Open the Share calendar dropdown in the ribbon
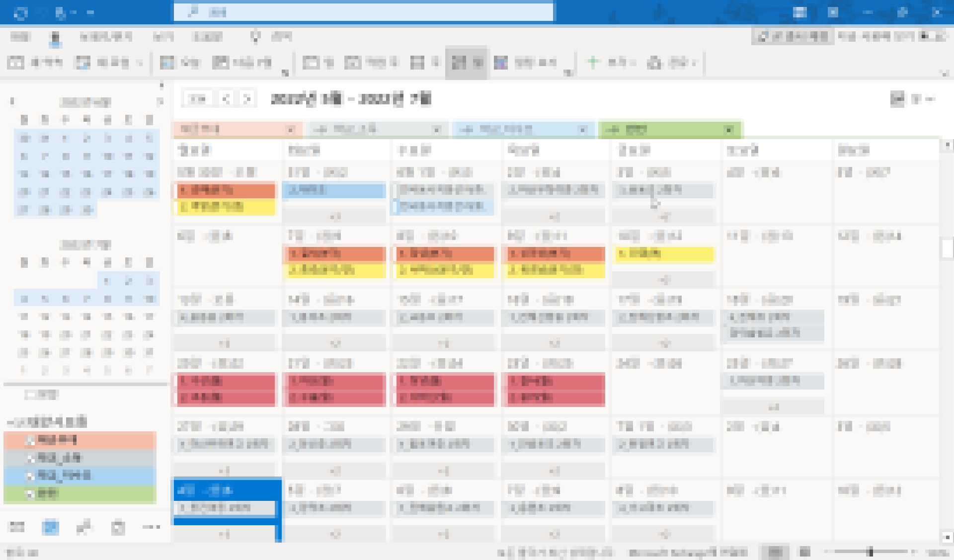 [695, 63]
